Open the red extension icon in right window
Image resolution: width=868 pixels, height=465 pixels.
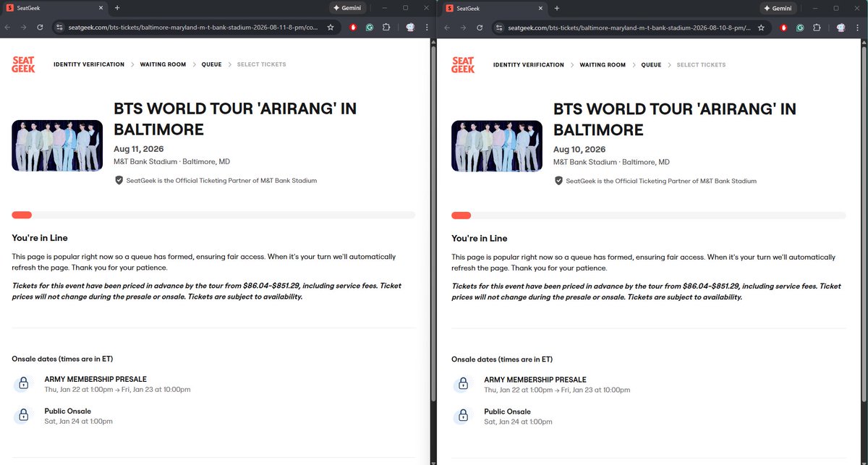(x=785, y=27)
